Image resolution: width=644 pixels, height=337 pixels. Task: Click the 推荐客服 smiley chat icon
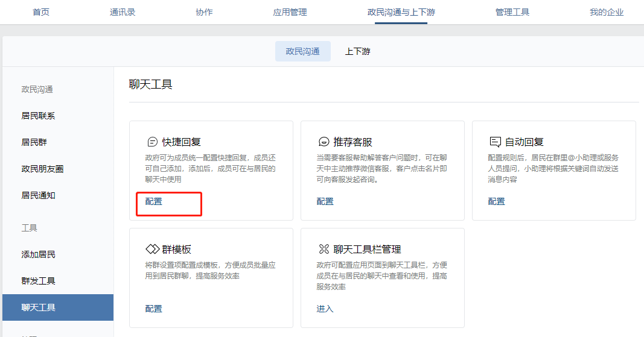[324, 142]
